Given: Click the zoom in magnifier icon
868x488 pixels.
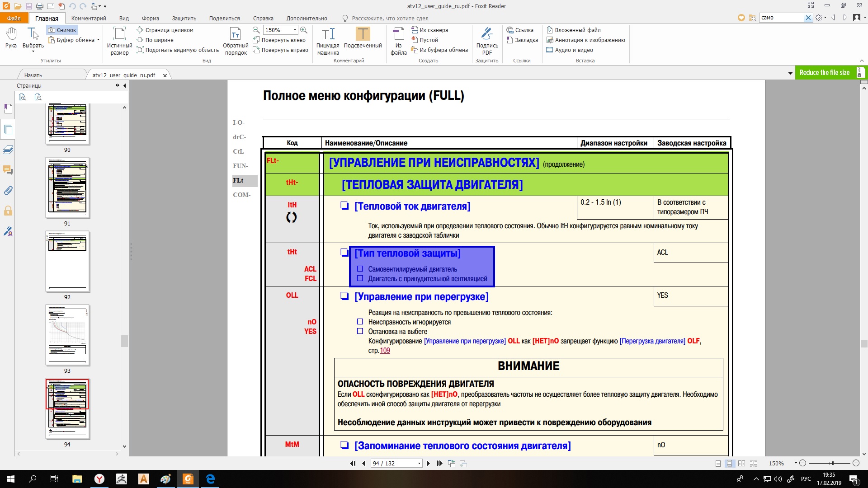Looking at the screenshot, I should click(x=304, y=30).
